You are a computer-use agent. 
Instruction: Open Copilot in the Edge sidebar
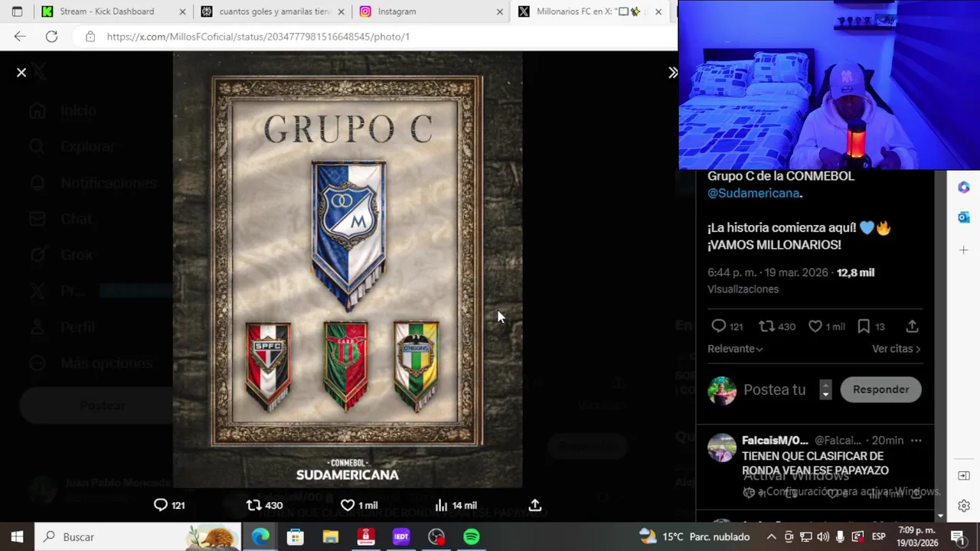click(x=964, y=187)
